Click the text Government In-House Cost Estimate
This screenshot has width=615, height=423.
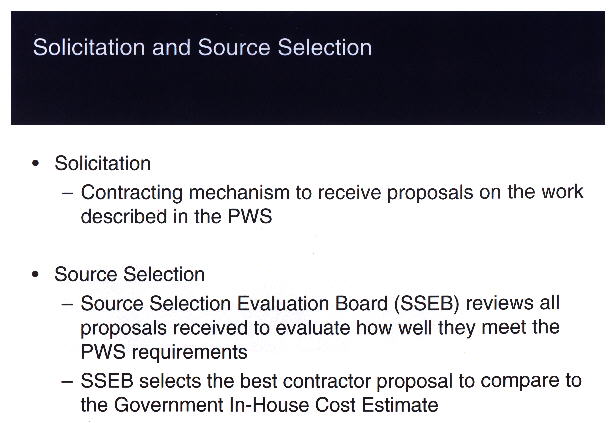276,405
